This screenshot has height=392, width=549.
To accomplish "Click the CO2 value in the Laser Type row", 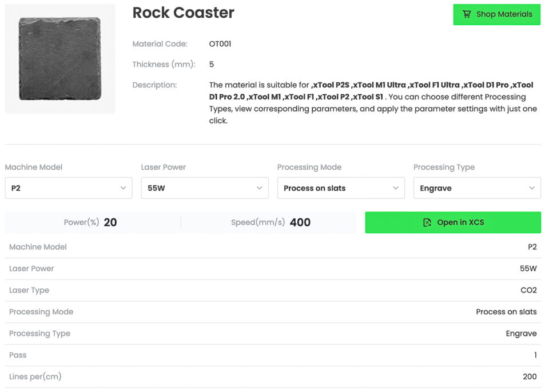I will coord(528,290).
